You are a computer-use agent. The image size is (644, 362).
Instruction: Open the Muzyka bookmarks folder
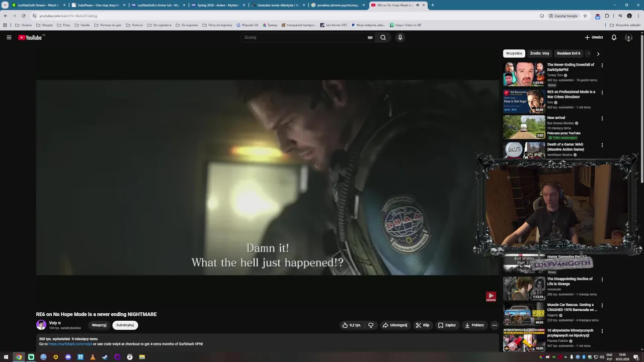tap(44, 25)
